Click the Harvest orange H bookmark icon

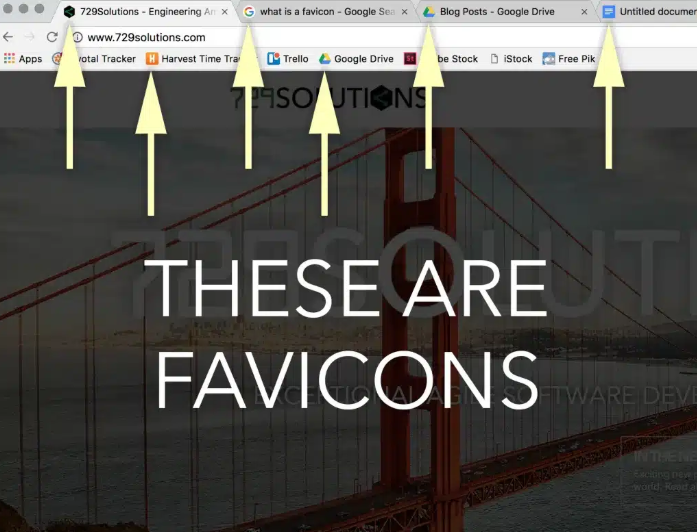(x=152, y=58)
